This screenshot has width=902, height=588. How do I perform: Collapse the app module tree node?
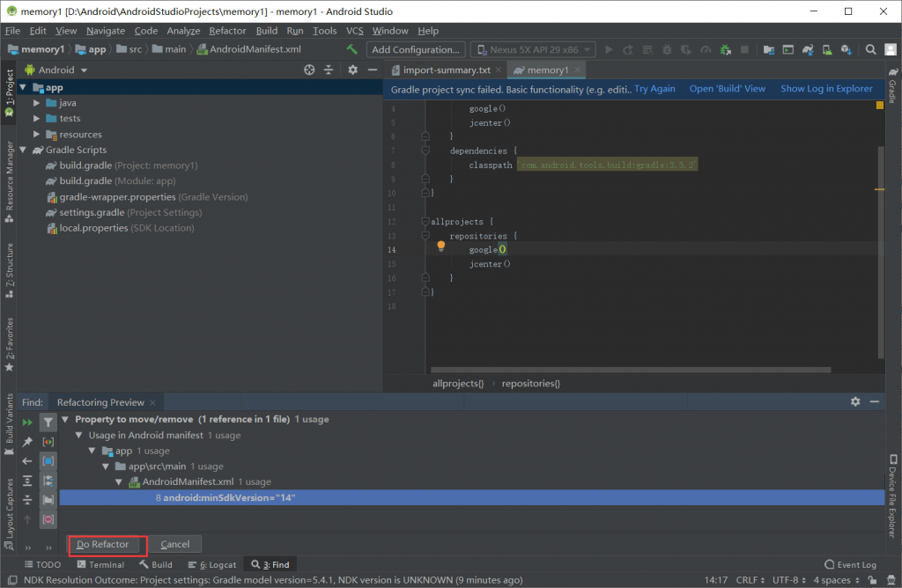[x=23, y=87]
